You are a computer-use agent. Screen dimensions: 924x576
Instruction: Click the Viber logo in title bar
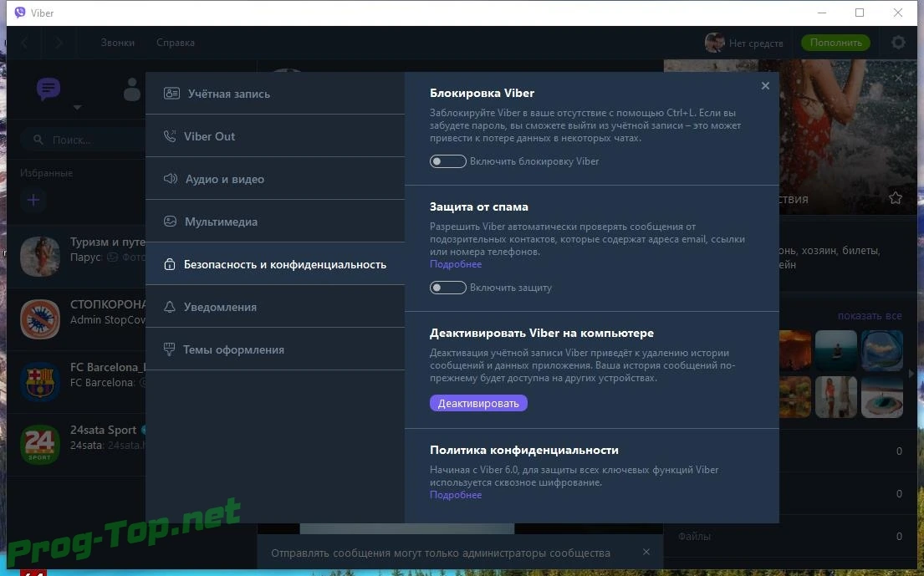[20, 13]
